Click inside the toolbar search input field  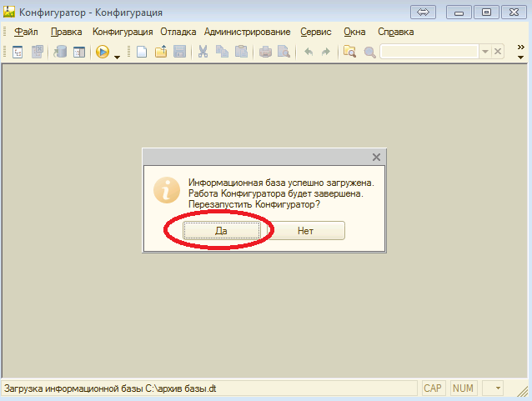coord(429,52)
